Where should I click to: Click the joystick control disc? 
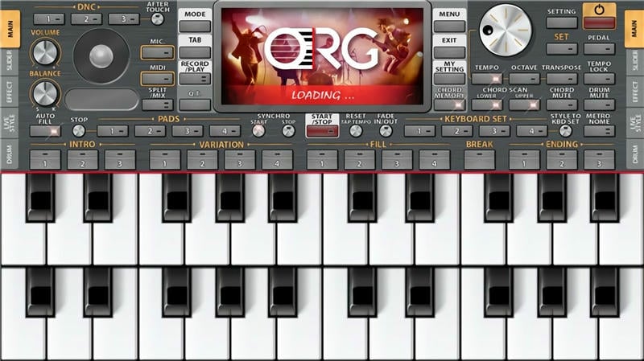pyautogui.click(x=101, y=56)
